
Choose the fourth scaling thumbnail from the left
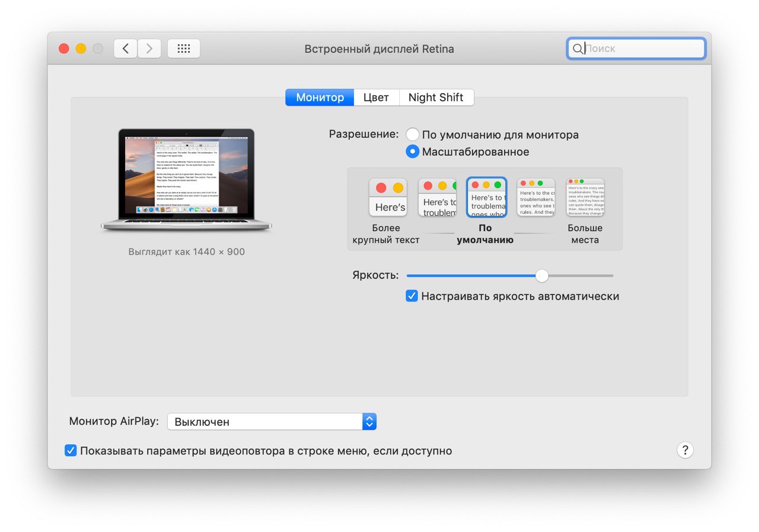pyautogui.click(x=535, y=197)
